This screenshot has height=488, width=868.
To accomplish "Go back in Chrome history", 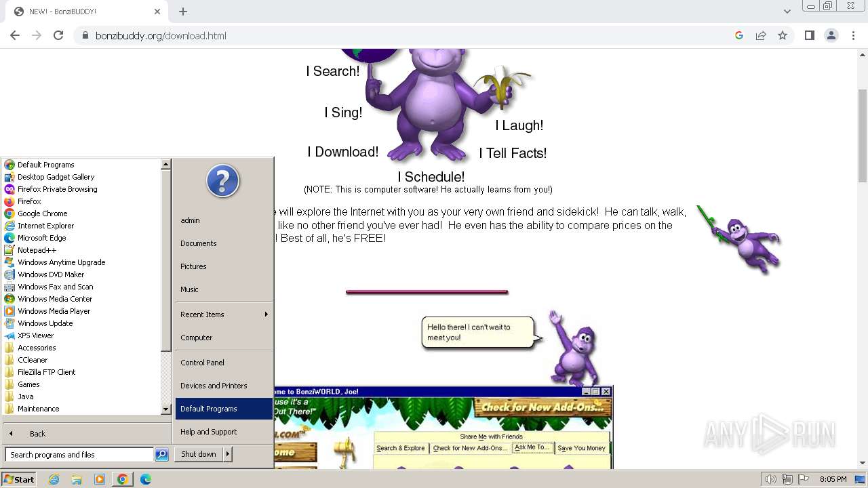I will click(x=15, y=35).
